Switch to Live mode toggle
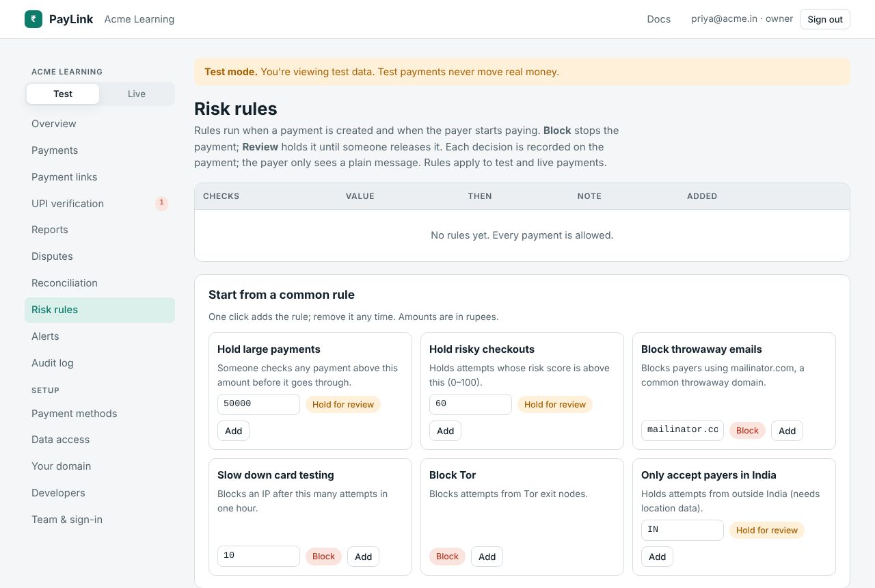Image resolution: width=875 pixels, height=588 pixels. (137, 94)
